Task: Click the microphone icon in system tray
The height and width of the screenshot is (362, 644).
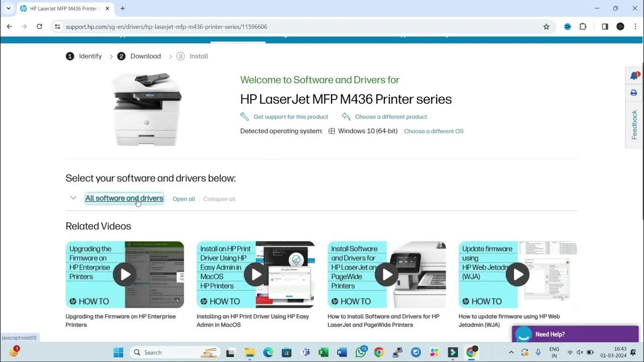Action: click(x=538, y=352)
